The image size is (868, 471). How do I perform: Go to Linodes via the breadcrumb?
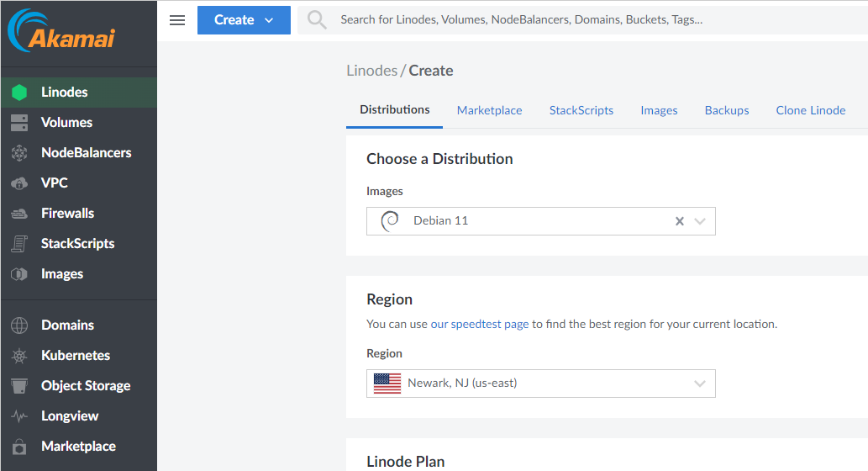[371, 71]
